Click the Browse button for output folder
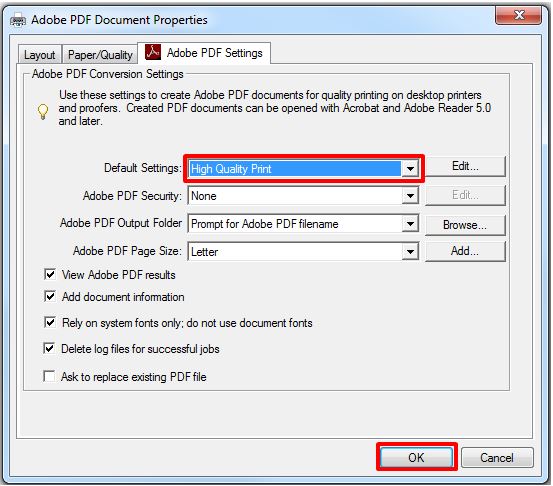 pyautogui.click(x=465, y=225)
